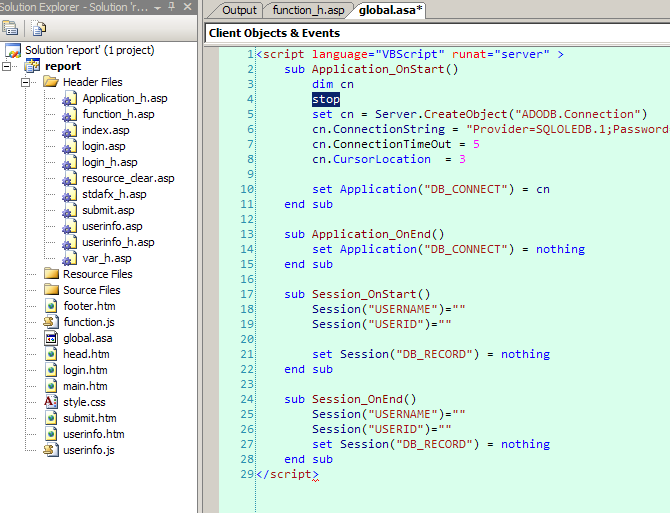Click the userinfo_h.asp file icon
The image size is (670, 513).
pyautogui.click(x=69, y=242)
